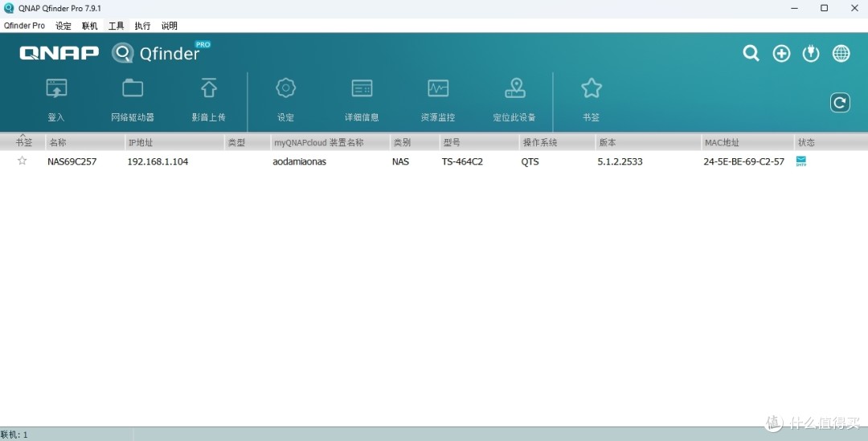Image resolution: width=868 pixels, height=441 pixels.
Task: Sort by 书签 column header
Action: [23, 142]
